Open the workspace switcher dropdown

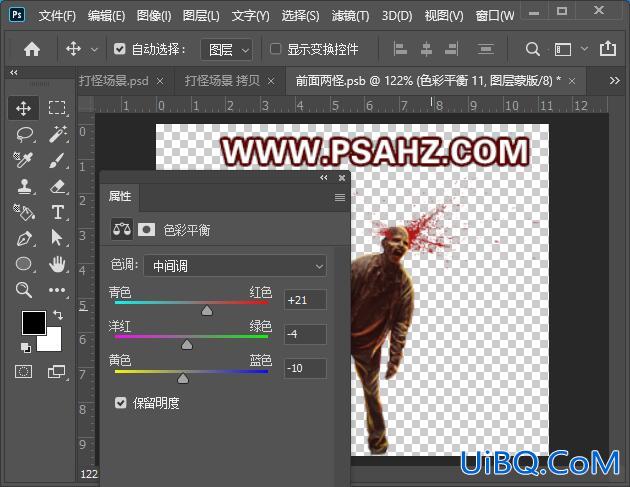pyautogui.click(x=585, y=49)
